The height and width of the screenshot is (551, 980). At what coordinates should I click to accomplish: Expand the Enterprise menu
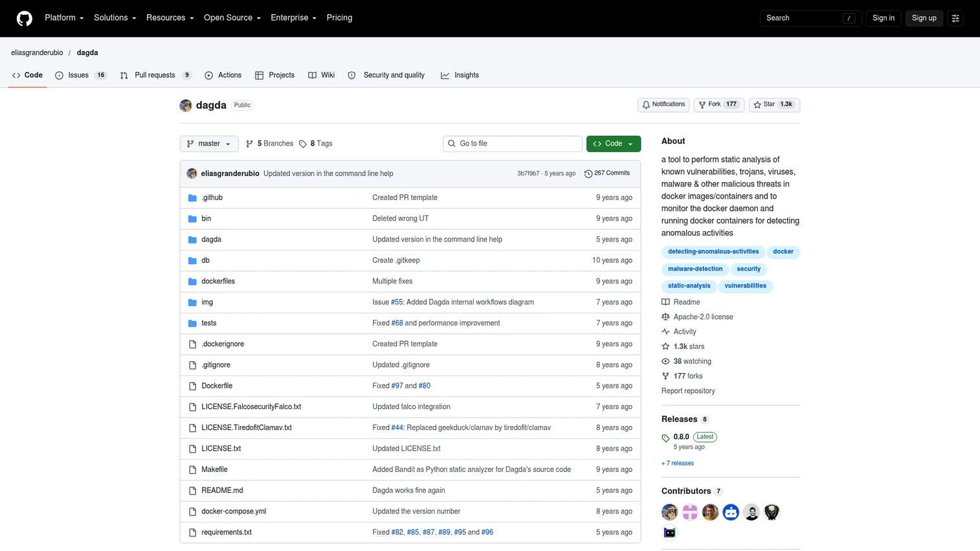click(x=293, y=18)
